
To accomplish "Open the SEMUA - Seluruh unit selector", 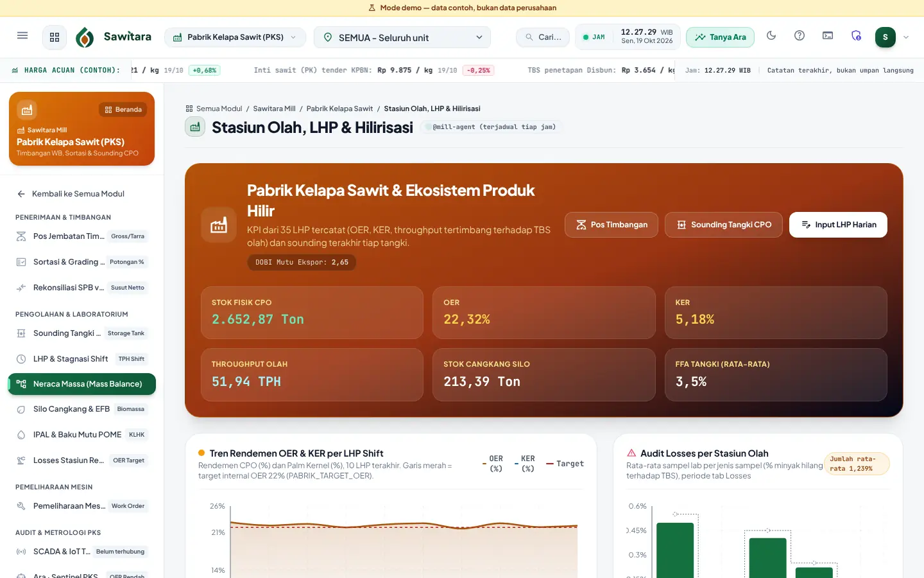I will (402, 37).
